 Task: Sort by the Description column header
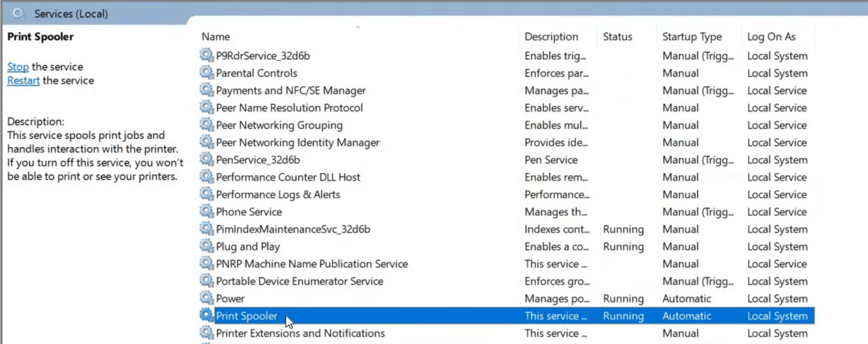[x=551, y=37]
